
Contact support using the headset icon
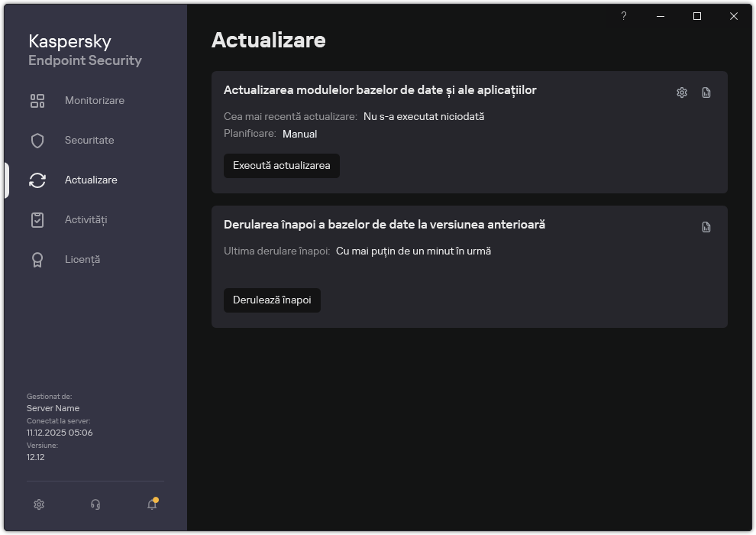(x=95, y=504)
